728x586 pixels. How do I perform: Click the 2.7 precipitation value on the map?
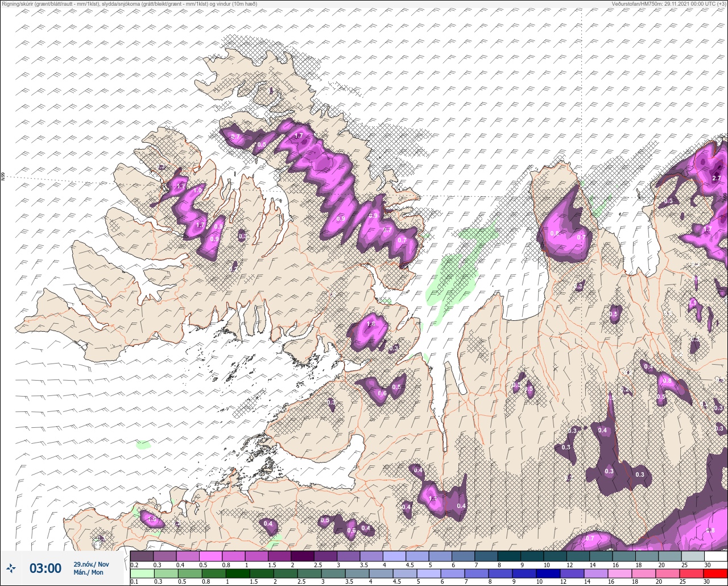pos(716,178)
